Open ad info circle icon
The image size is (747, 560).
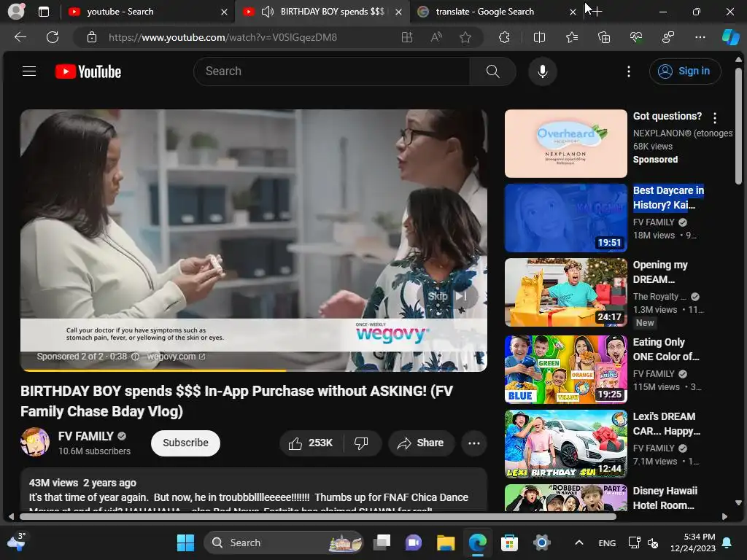[x=135, y=357]
